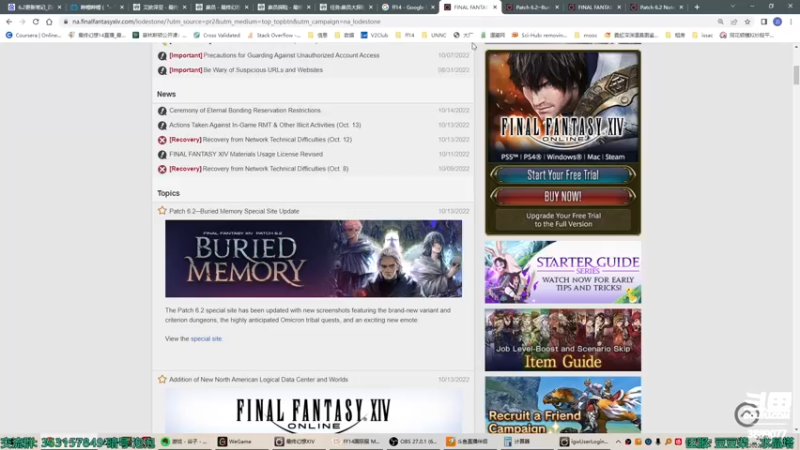Image resolution: width=800 pixels, height=450 pixels.
Task: Open the IgwUserLogin taskbar item
Action: tap(584, 441)
